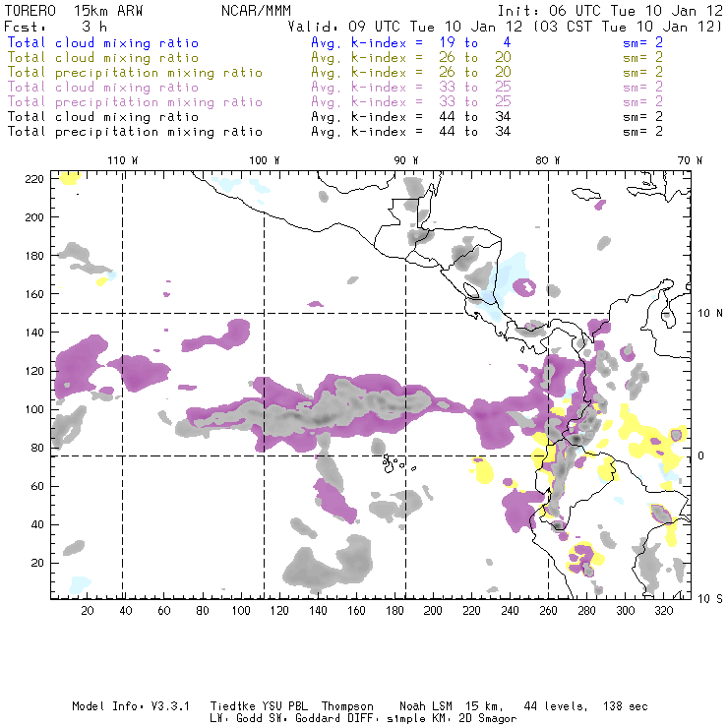Image resolution: width=728 pixels, height=728 pixels.
Task: Click the 'Noah LSM' label
Action: tap(426, 706)
